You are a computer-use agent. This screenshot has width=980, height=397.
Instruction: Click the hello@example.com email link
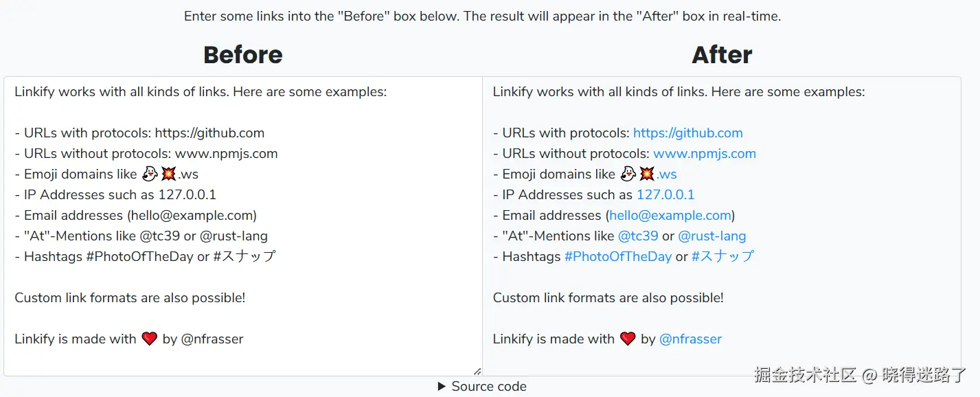tap(670, 216)
